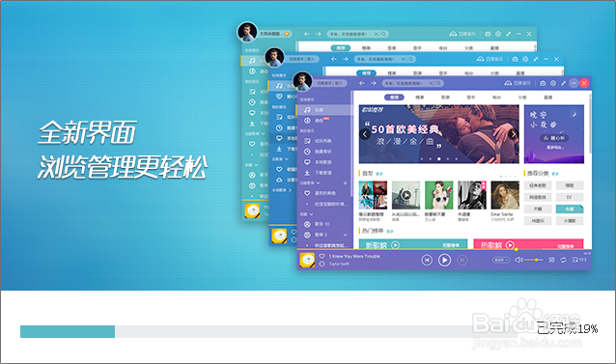616x364 pixels.
Task: Open skin icon in purple window header
Action: (x=543, y=83)
